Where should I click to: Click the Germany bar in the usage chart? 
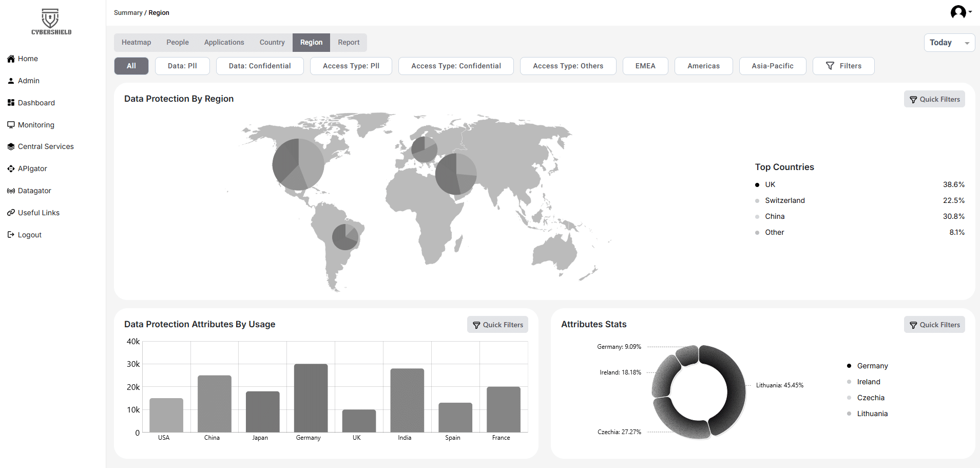tap(311, 398)
